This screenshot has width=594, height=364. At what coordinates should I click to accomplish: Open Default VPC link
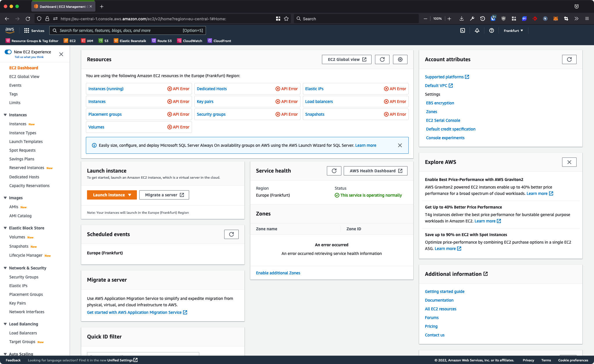[439, 86]
